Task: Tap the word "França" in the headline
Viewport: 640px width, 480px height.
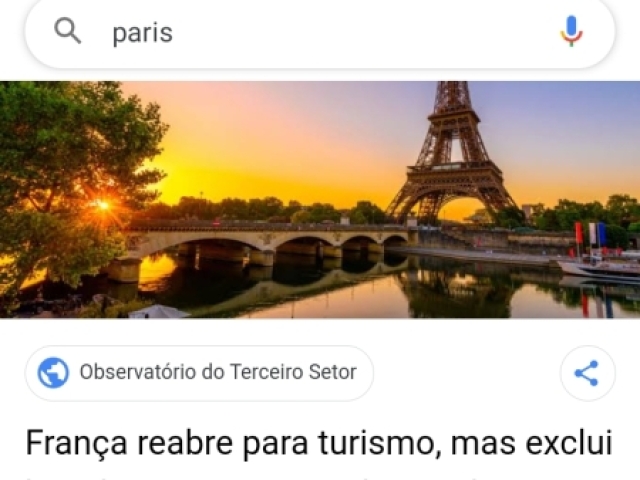Action: [x=76, y=444]
